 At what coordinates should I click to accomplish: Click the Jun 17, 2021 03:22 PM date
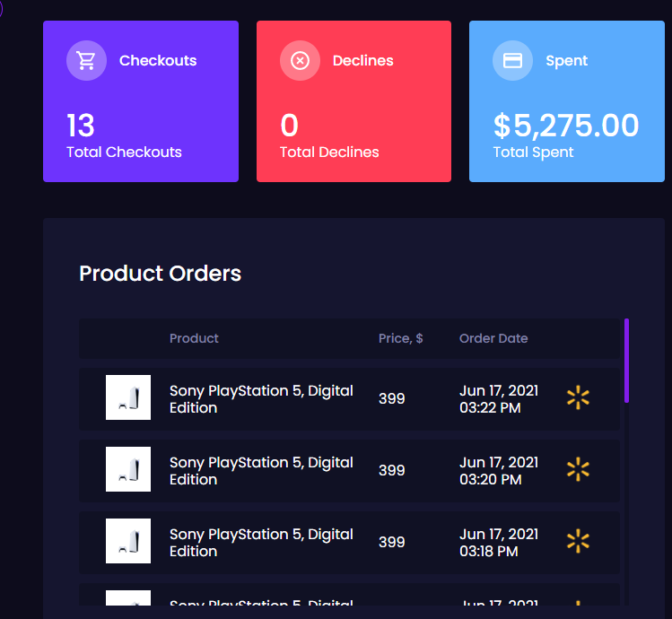point(499,398)
